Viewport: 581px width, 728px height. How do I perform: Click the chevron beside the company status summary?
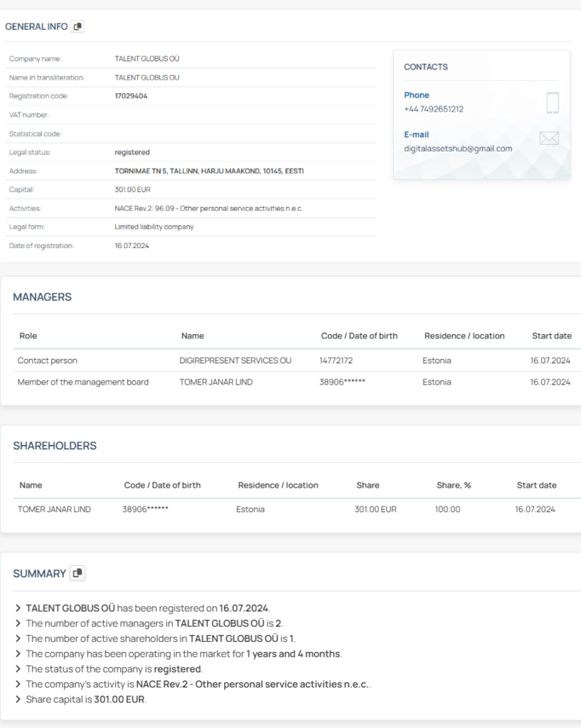coord(18,669)
